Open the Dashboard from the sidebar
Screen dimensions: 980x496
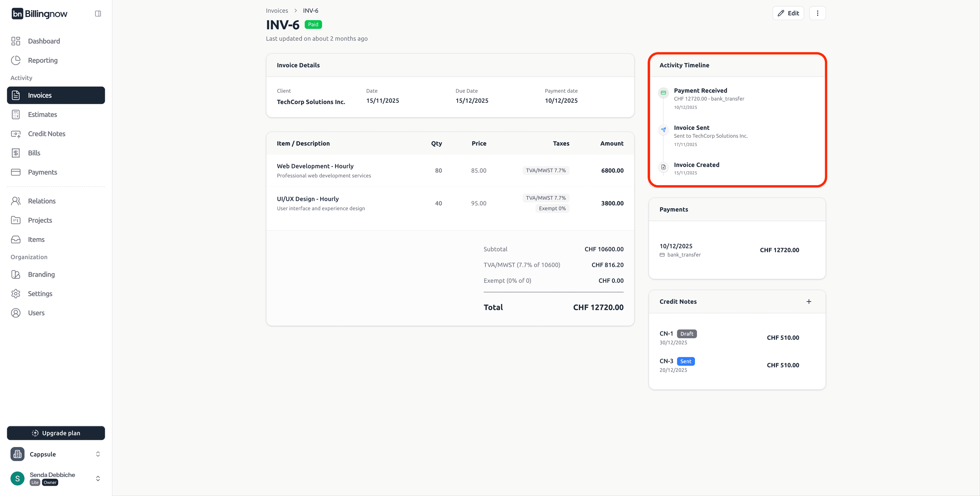[44, 41]
